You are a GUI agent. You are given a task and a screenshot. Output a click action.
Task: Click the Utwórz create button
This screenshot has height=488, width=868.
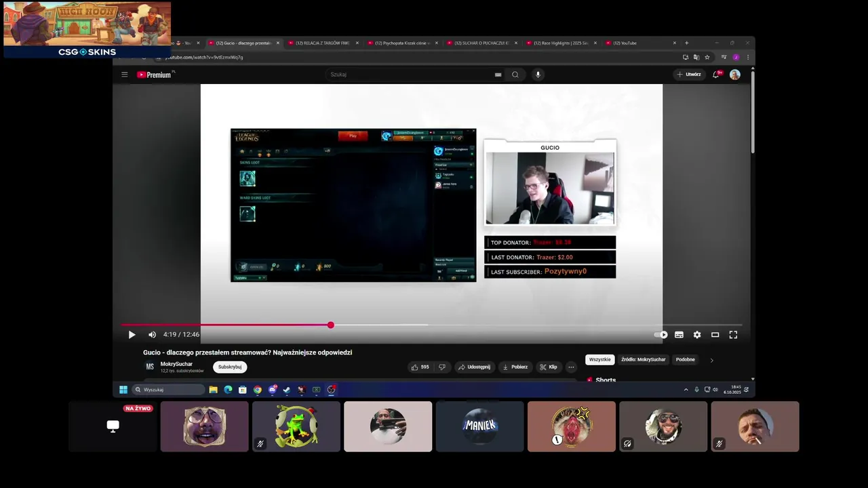pyautogui.click(x=689, y=75)
